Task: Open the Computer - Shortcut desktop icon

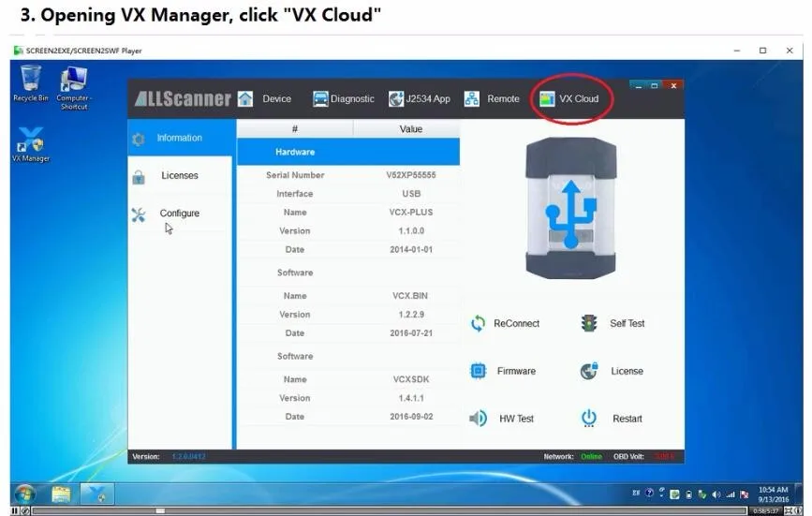Action: pos(74,88)
